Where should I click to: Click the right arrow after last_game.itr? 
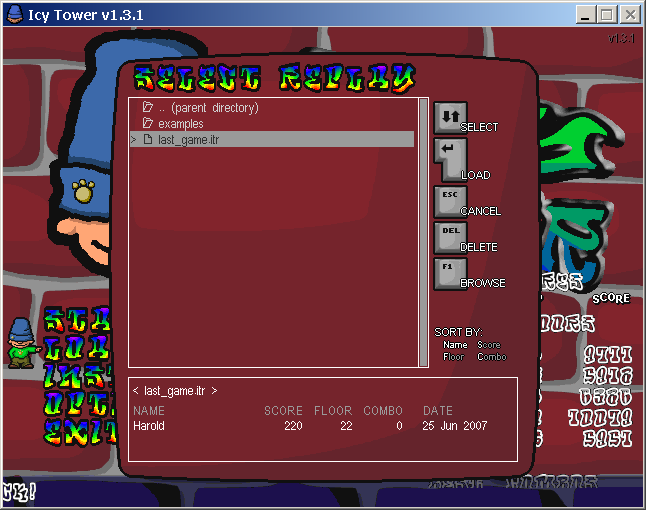tap(214, 391)
